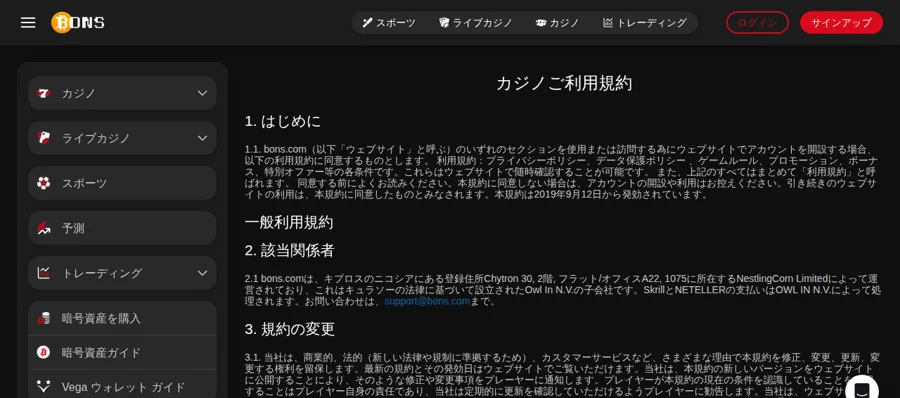
Task: Click the chart icon beside sidebar トレーディング
Action: tap(44, 273)
